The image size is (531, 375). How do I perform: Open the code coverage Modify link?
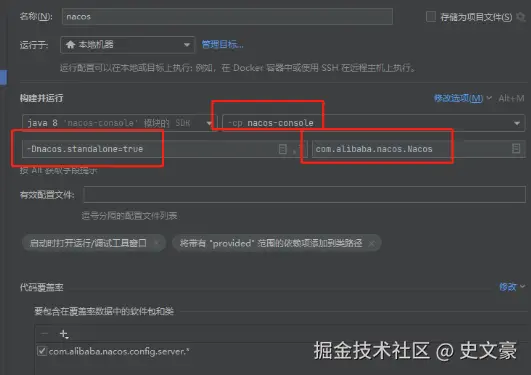click(x=508, y=287)
